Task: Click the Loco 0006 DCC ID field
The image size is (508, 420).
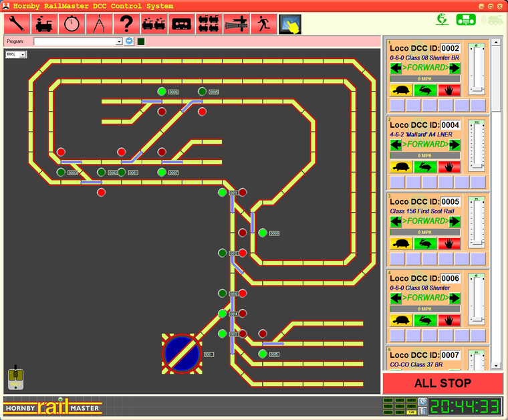Action: (450, 278)
